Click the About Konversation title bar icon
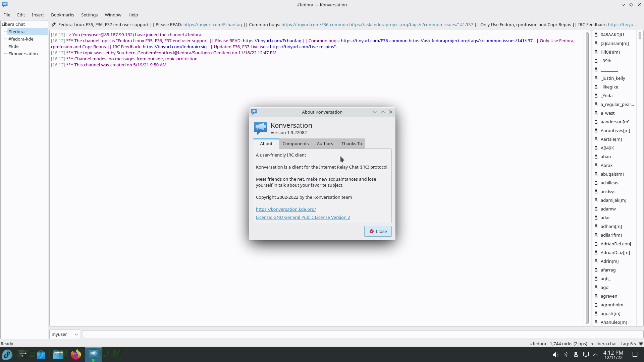Image resolution: width=644 pixels, height=362 pixels. 254,112
